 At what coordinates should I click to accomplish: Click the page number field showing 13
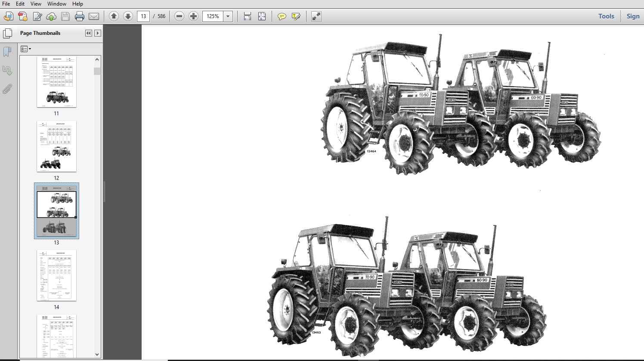pos(143,16)
